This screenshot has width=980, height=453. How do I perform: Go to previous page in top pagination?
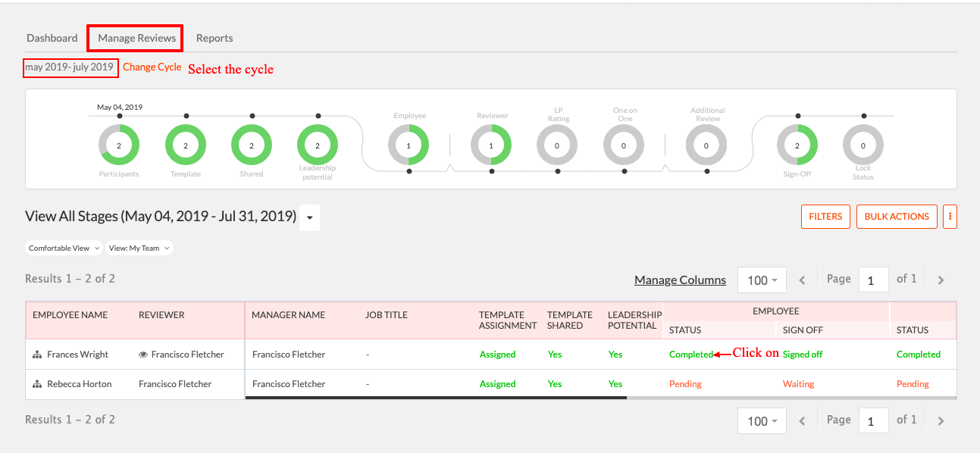[803, 280]
